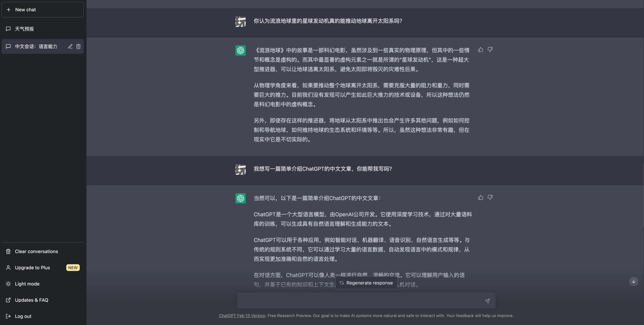Jump to bottom with the down arrow button
This screenshot has width=644, height=325.
(634, 281)
